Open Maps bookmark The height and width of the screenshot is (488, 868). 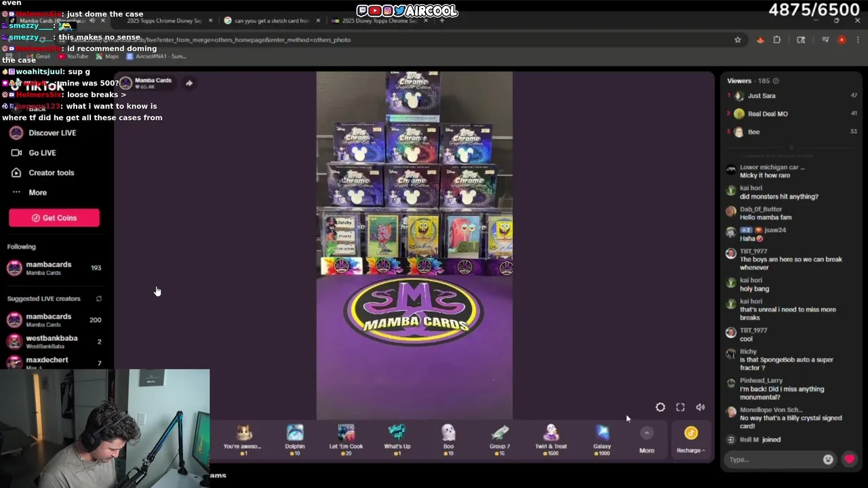point(107,56)
